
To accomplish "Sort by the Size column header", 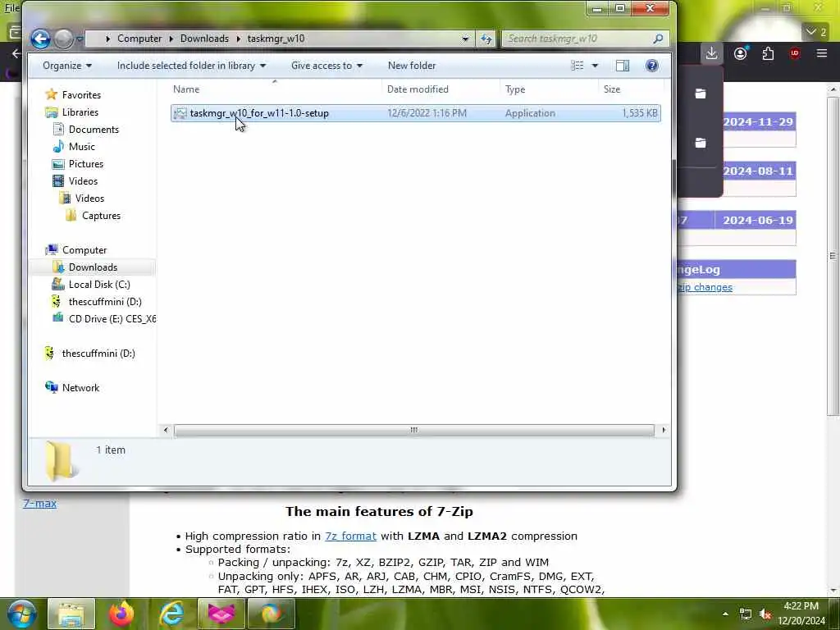I will pos(612,89).
